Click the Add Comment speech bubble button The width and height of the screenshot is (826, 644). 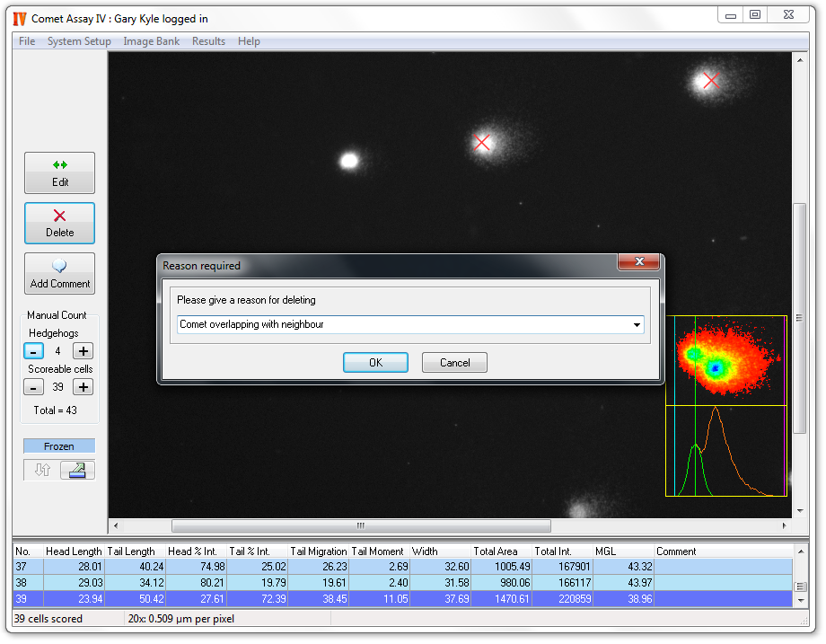(x=59, y=274)
